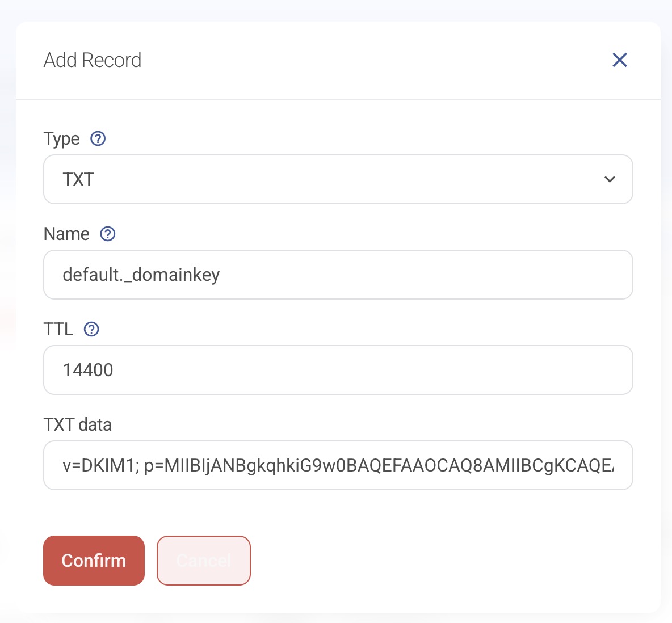672x623 pixels.
Task: Click the Cancel button
Action: pyautogui.click(x=203, y=561)
